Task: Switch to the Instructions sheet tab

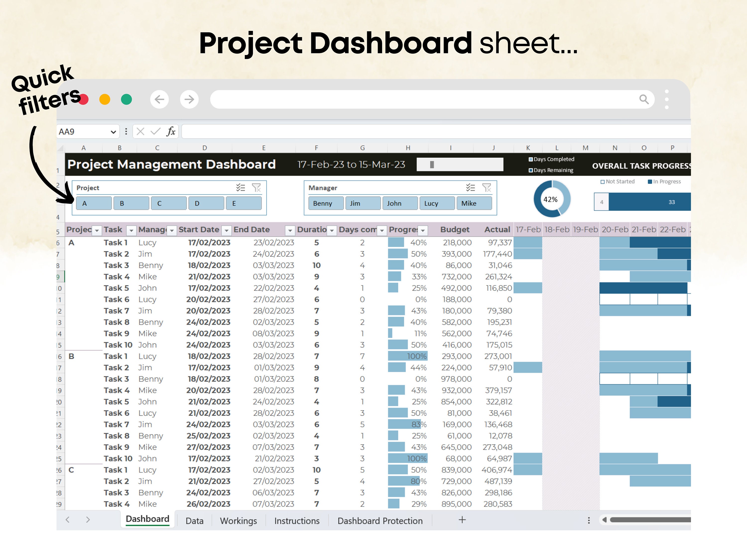Action: click(x=297, y=521)
